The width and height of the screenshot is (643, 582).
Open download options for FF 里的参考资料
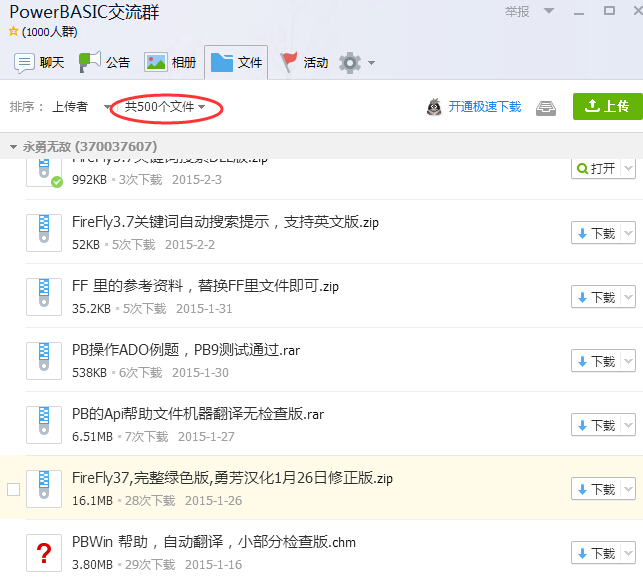pyautogui.click(x=628, y=297)
